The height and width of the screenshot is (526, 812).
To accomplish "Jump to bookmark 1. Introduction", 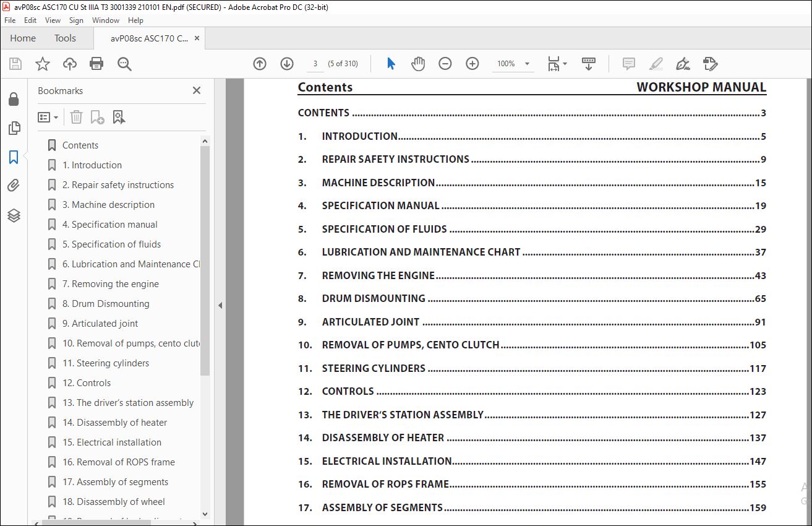I will click(92, 165).
